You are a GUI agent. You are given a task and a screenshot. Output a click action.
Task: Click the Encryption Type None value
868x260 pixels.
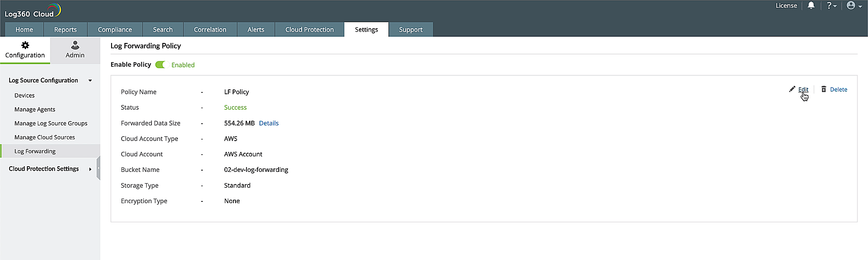click(x=232, y=201)
